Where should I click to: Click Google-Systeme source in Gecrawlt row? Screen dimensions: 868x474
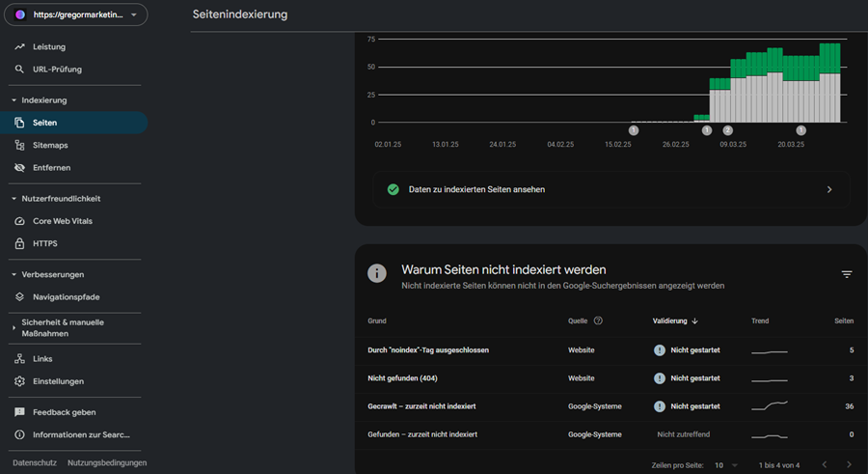pyautogui.click(x=594, y=406)
